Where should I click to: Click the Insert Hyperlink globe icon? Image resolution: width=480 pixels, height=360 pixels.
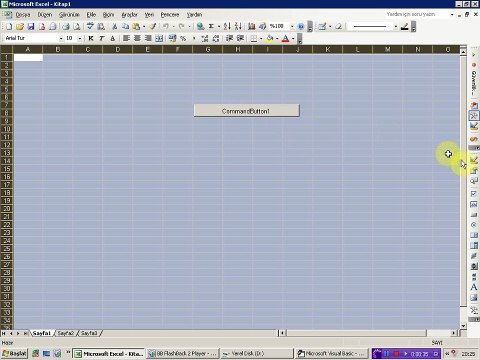coord(200,26)
